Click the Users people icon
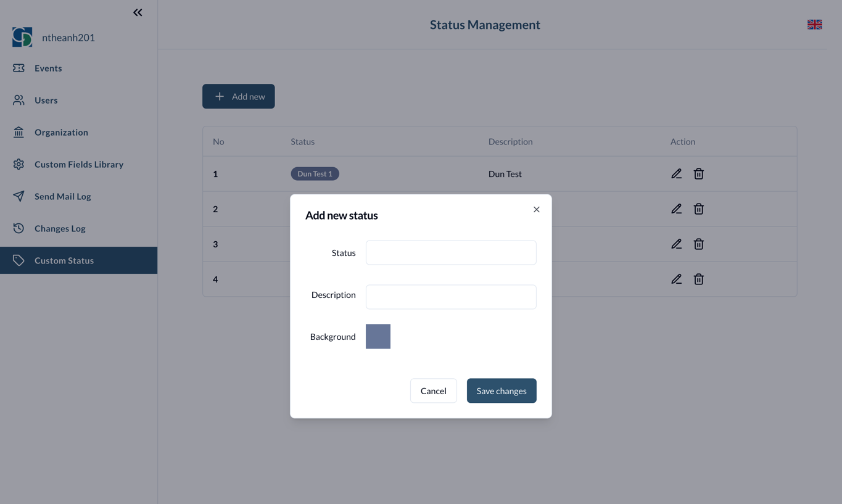Image resolution: width=842 pixels, height=504 pixels. [18, 100]
